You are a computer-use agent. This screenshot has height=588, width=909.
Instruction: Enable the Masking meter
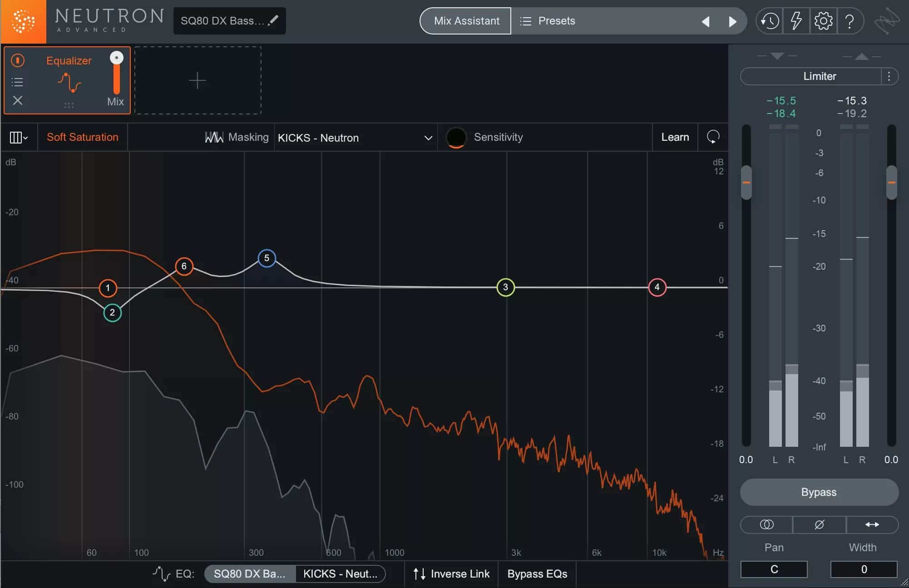237,137
